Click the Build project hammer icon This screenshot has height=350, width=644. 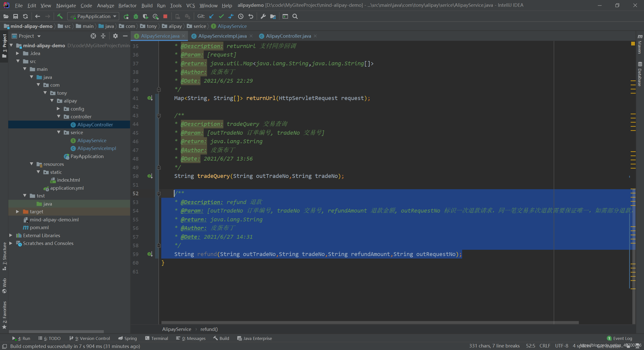tap(60, 16)
